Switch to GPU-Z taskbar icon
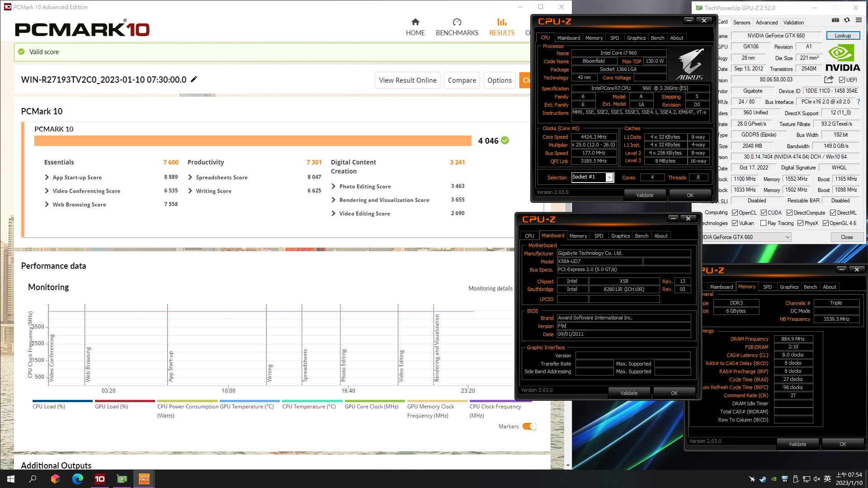Viewport: 868px width, 488px height. point(122,479)
